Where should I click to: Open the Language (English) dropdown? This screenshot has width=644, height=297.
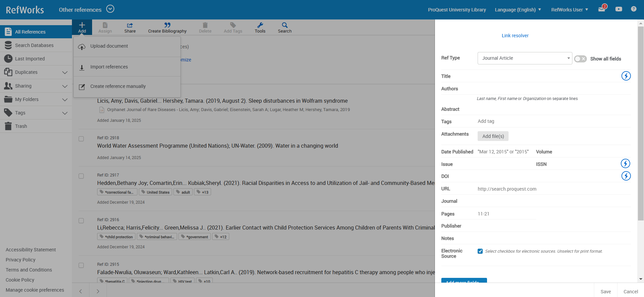point(518,10)
